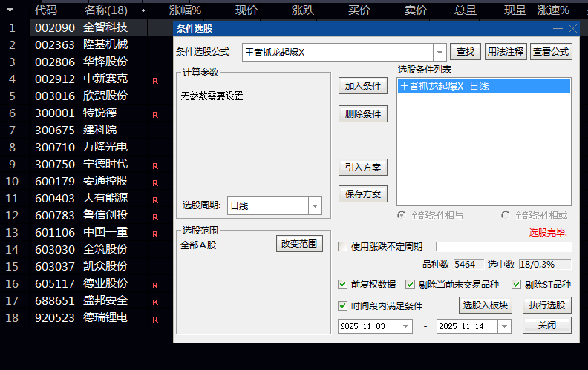Screen dimensions: 588x370
Task: Select 王者抓龙起爆X 日线 in condition list
Action: pyautogui.click(x=484, y=86)
